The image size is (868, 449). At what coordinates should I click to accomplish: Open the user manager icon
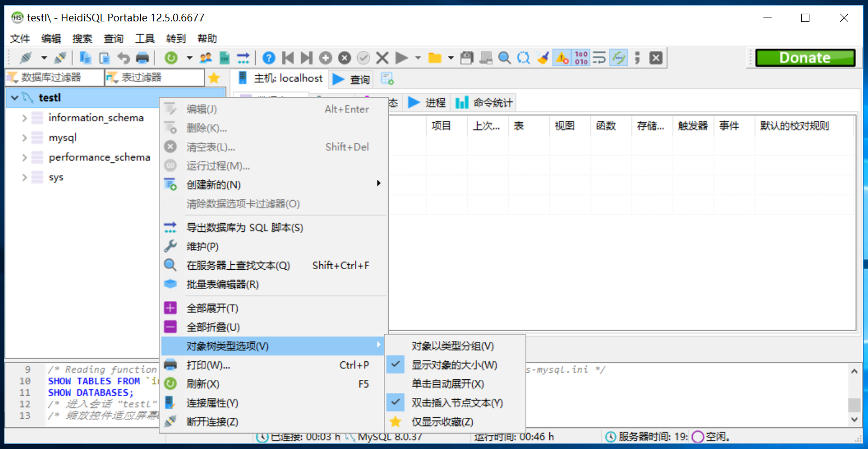pos(206,58)
